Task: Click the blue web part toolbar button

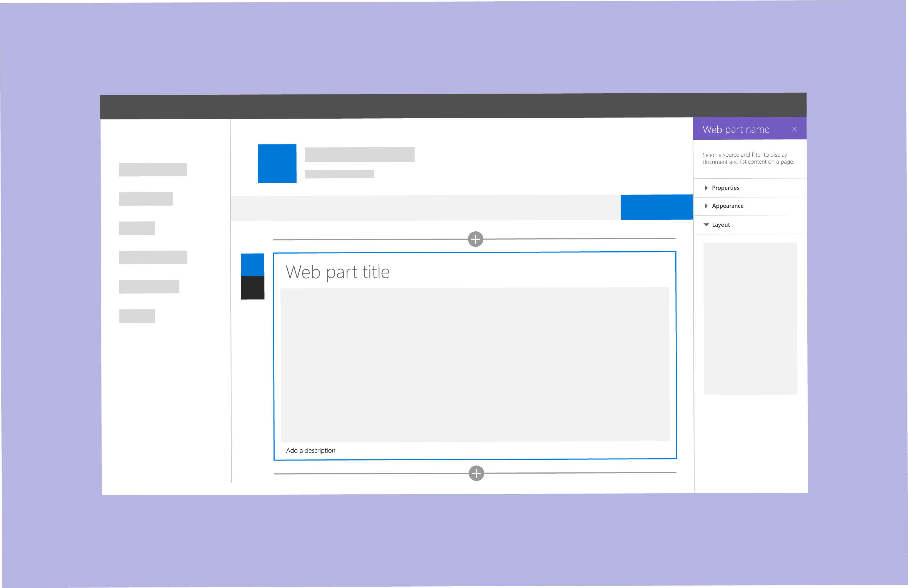Action: coord(253,265)
